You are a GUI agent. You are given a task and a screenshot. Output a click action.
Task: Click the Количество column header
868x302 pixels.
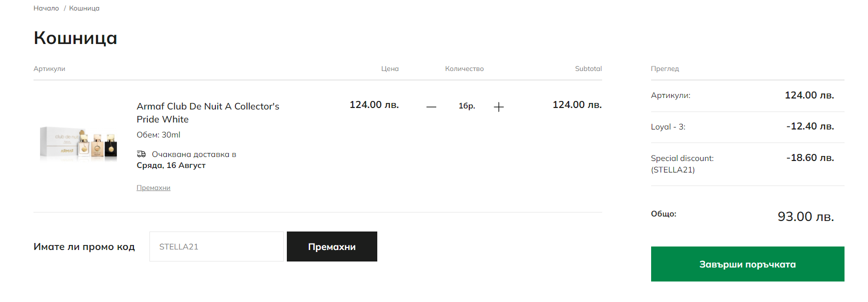[464, 68]
